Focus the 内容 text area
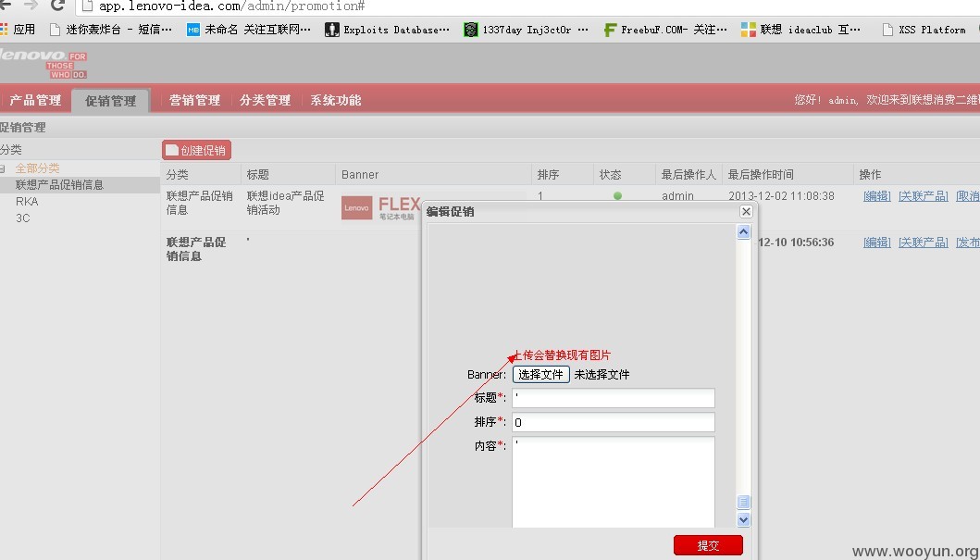The width and height of the screenshot is (980, 560). [x=614, y=482]
